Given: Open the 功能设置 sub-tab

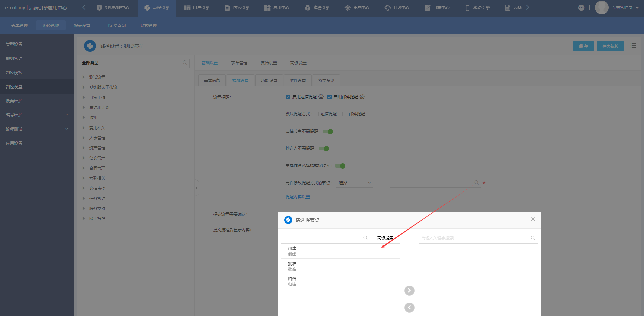Looking at the screenshot, I should [x=269, y=81].
